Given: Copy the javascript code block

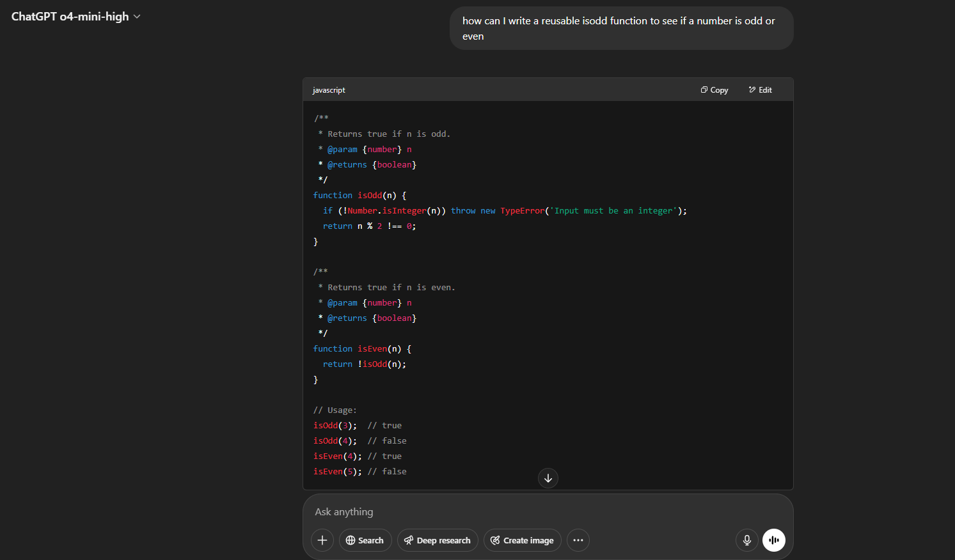Looking at the screenshot, I should pos(714,90).
